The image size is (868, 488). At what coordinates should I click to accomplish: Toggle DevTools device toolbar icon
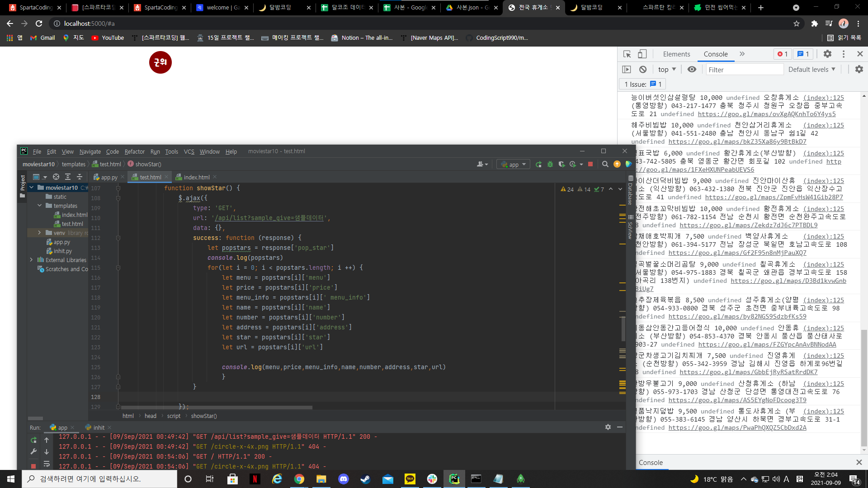click(x=642, y=54)
